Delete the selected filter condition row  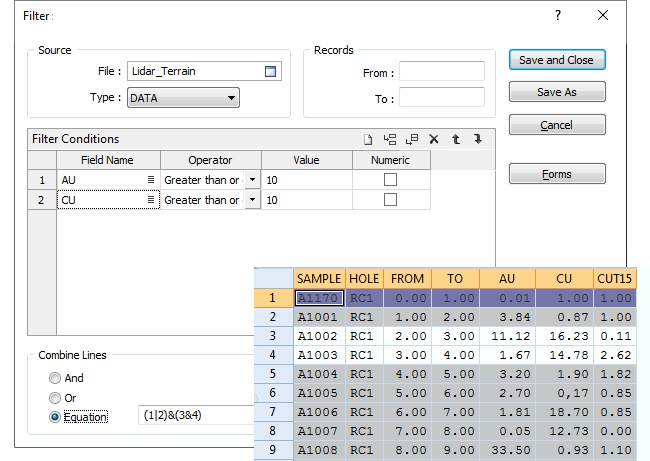click(434, 140)
